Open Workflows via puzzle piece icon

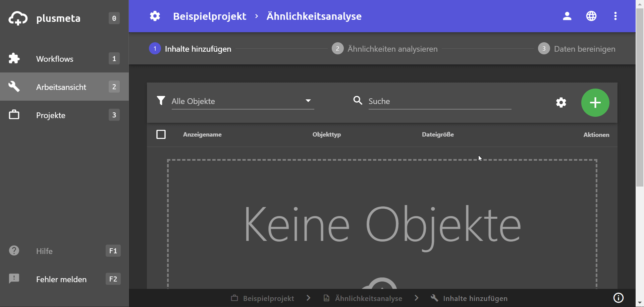(x=14, y=59)
